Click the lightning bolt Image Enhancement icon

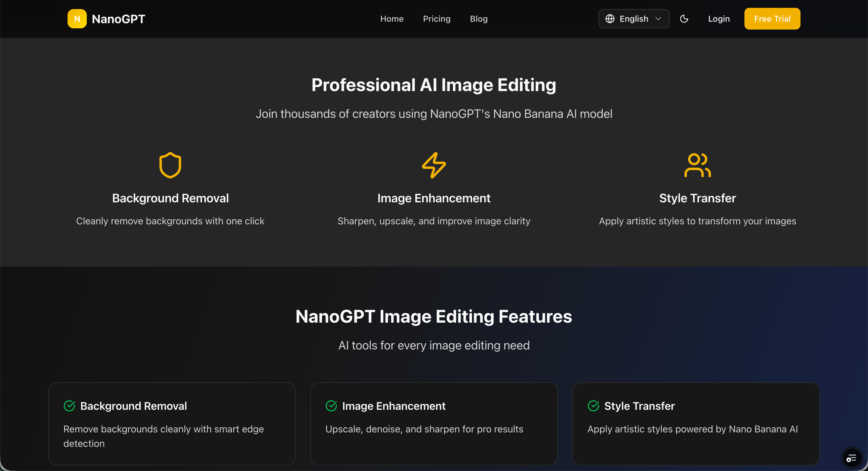(434, 165)
